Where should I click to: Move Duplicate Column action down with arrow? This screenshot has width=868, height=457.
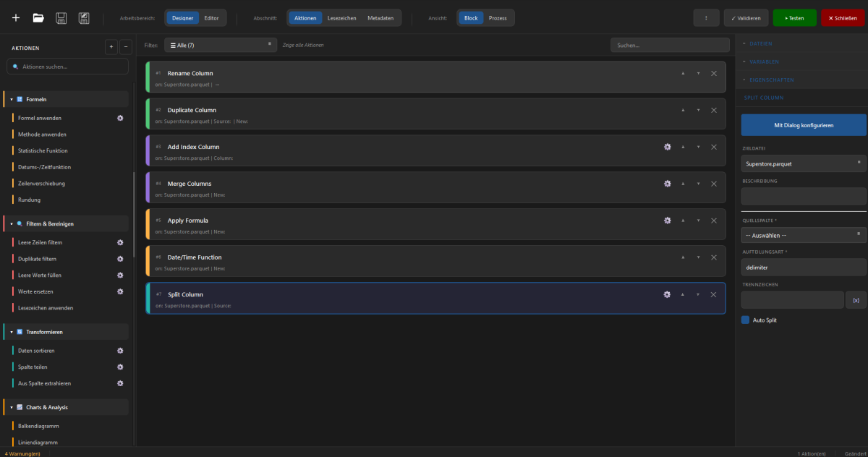pos(698,110)
